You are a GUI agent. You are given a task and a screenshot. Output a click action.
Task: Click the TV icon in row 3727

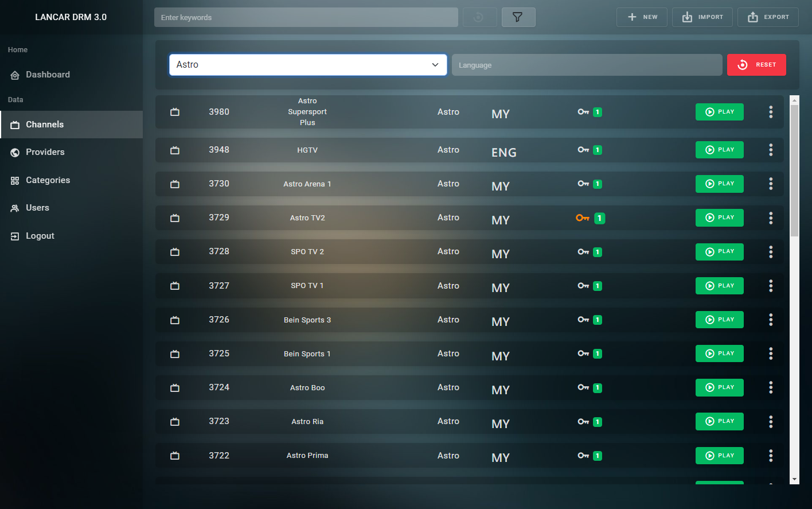(x=175, y=285)
